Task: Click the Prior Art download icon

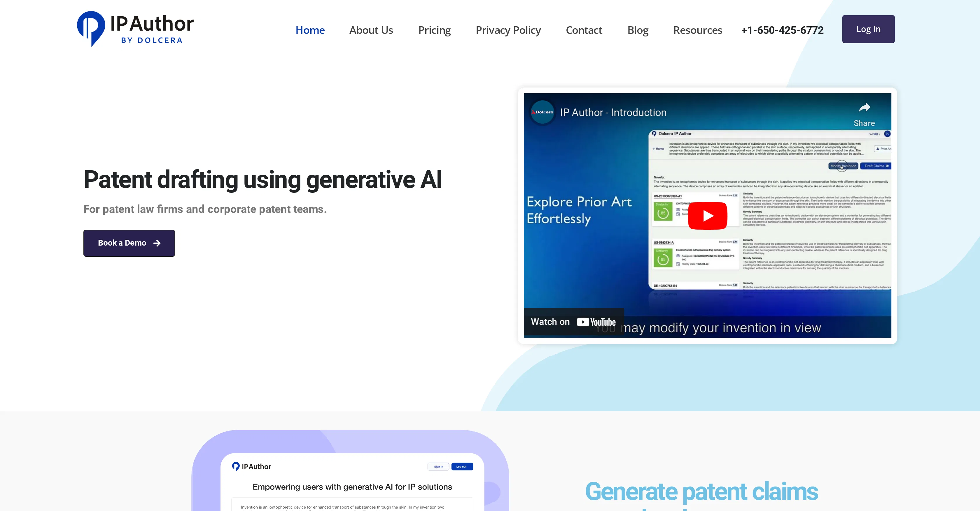Action: point(877,148)
